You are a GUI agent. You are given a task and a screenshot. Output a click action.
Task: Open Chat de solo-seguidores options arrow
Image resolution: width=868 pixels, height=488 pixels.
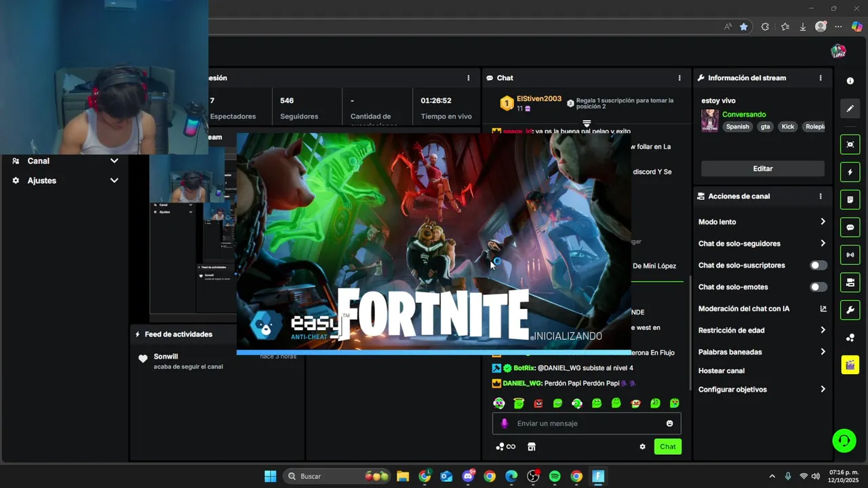tap(823, 243)
